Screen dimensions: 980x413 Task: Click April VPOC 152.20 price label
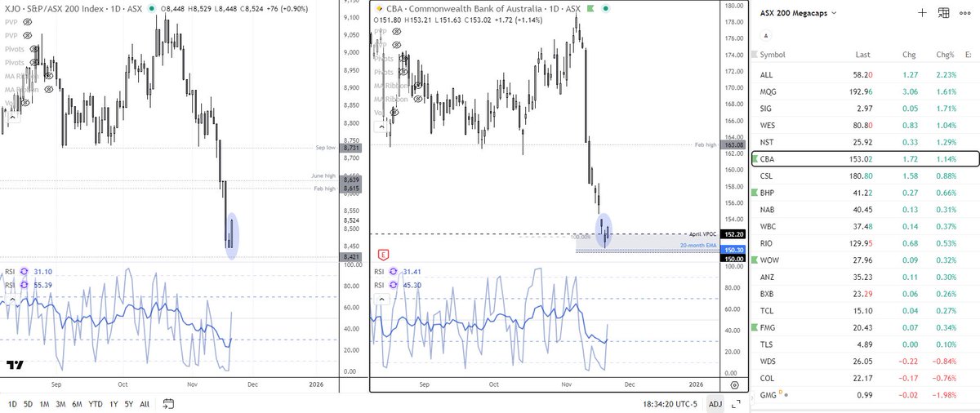click(733, 234)
